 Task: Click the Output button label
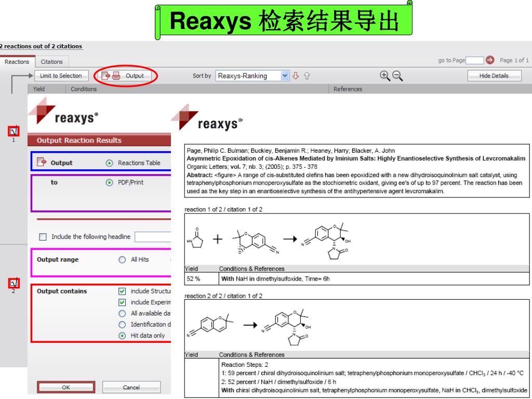pos(135,76)
